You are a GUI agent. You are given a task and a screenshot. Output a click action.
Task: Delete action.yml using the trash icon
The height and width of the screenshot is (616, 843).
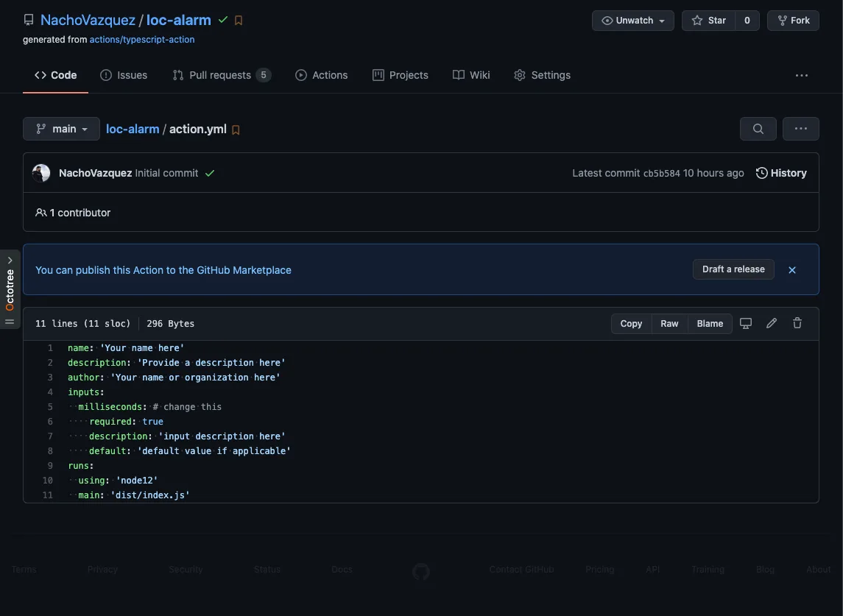(x=797, y=323)
